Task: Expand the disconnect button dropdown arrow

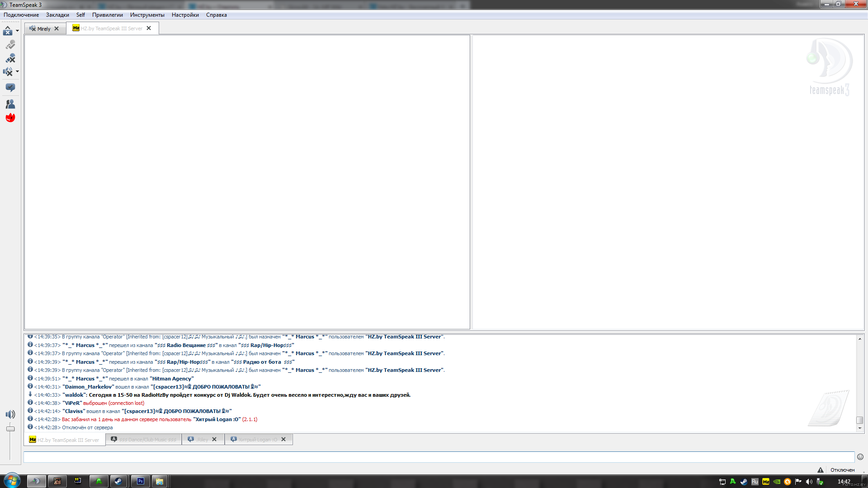Action: click(17, 31)
